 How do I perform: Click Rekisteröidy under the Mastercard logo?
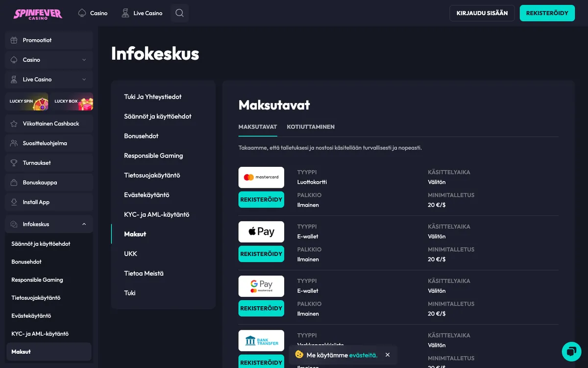261,200
